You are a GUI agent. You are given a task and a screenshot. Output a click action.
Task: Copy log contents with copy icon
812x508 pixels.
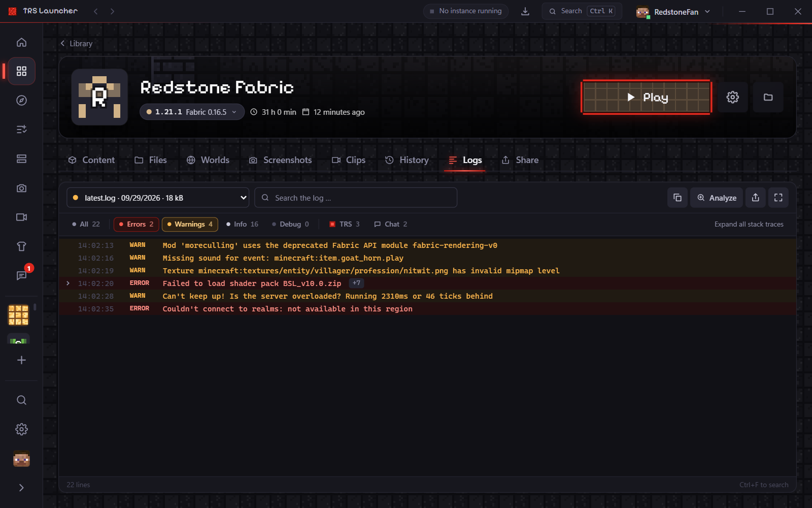coord(678,198)
